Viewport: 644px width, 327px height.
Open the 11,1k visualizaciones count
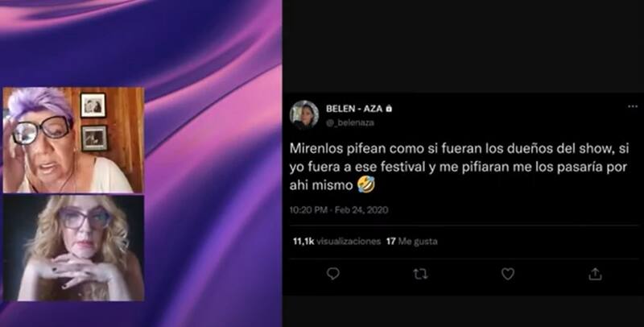tap(336, 241)
